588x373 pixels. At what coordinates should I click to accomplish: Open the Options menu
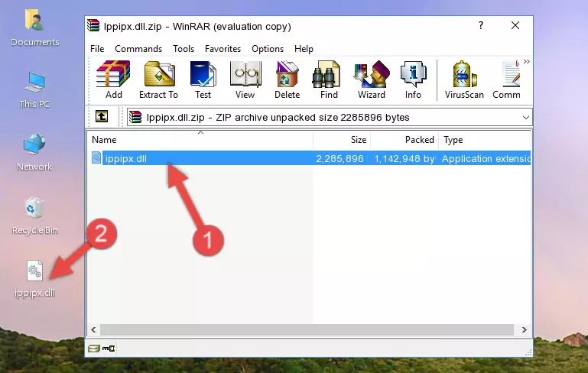click(268, 49)
